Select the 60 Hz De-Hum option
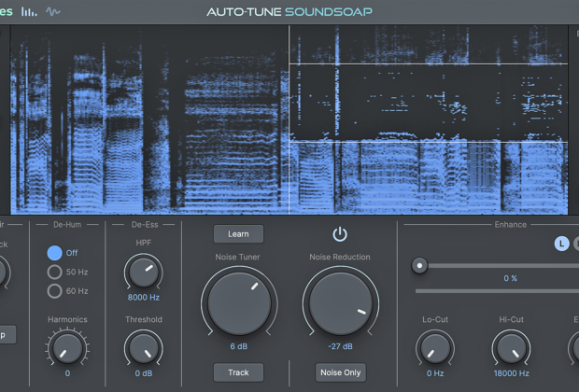Screen dimensions: 579x392 pyautogui.click(x=55, y=291)
